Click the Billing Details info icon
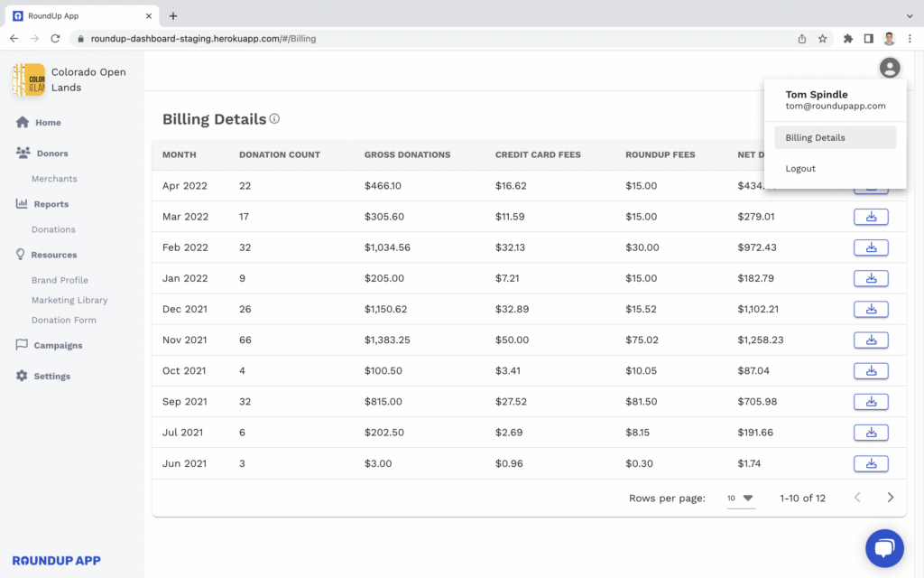The height and width of the screenshot is (578, 924). coord(274,118)
